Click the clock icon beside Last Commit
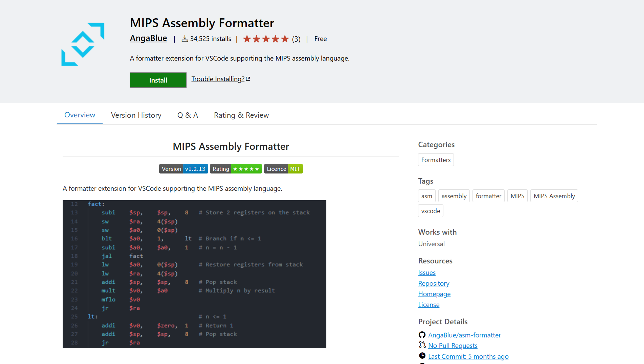 tap(422, 356)
